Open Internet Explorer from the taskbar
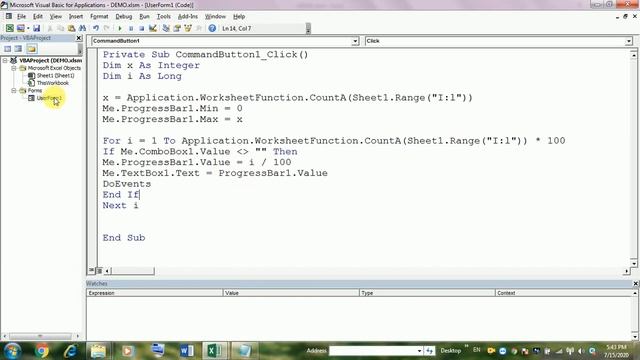Image resolution: width=640 pixels, height=360 pixels. [x=70, y=351]
